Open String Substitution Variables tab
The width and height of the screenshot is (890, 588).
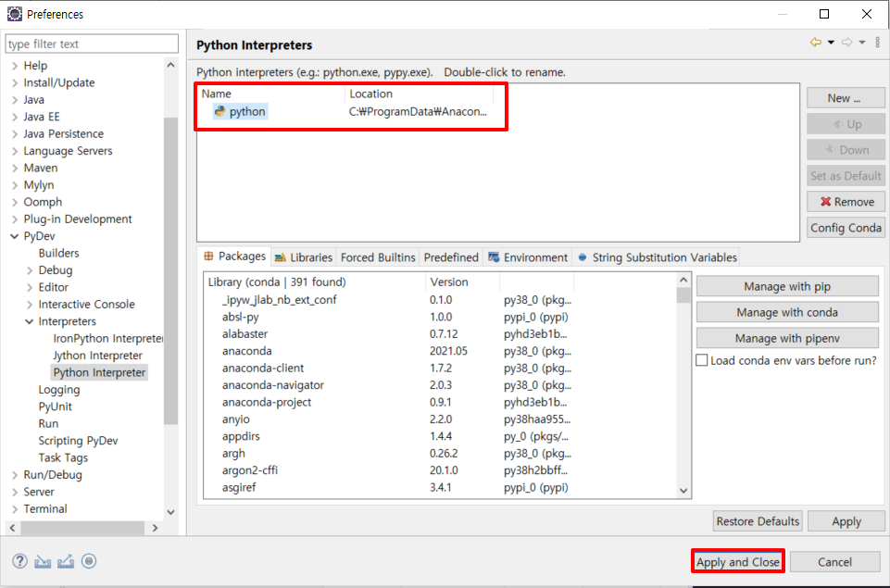[x=657, y=257]
